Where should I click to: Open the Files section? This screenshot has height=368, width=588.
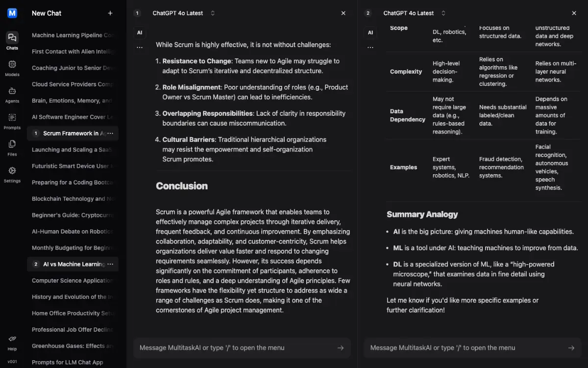[12, 147]
